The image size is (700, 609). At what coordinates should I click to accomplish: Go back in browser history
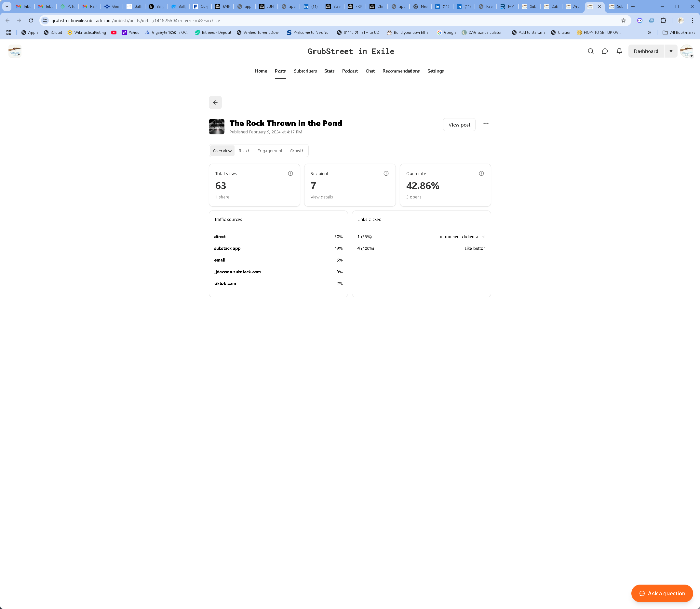point(7,20)
